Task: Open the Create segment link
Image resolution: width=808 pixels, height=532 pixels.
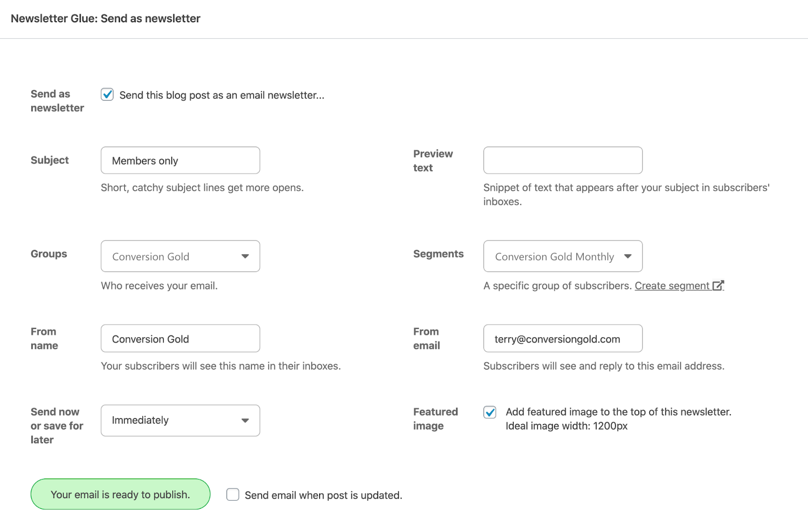Action: click(x=672, y=286)
